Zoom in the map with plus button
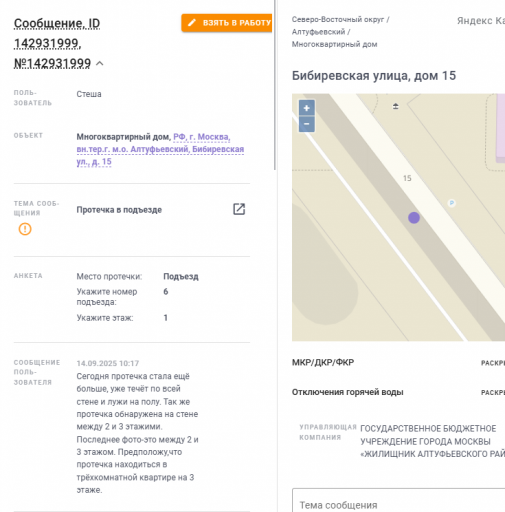 pyautogui.click(x=307, y=108)
